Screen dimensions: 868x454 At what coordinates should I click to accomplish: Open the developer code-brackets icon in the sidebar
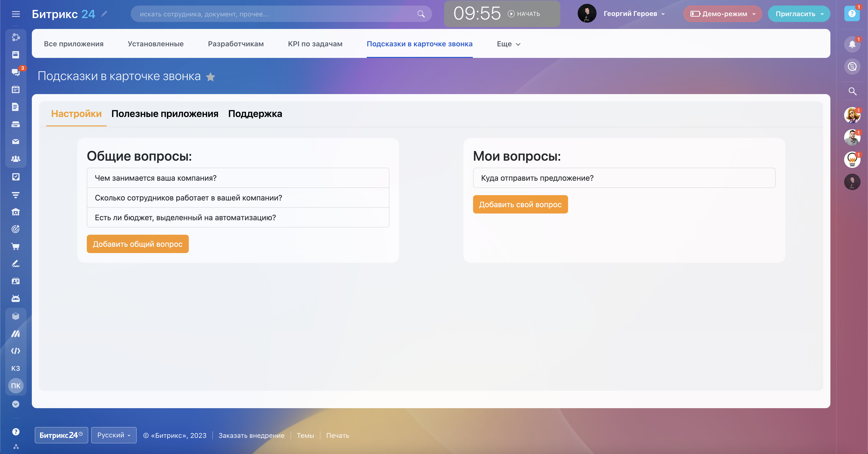(15, 351)
